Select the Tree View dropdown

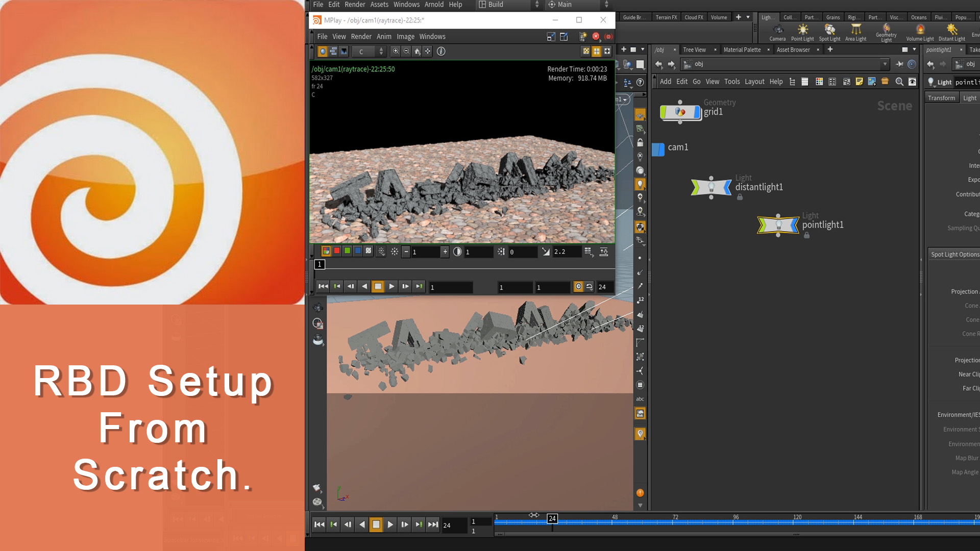696,49
